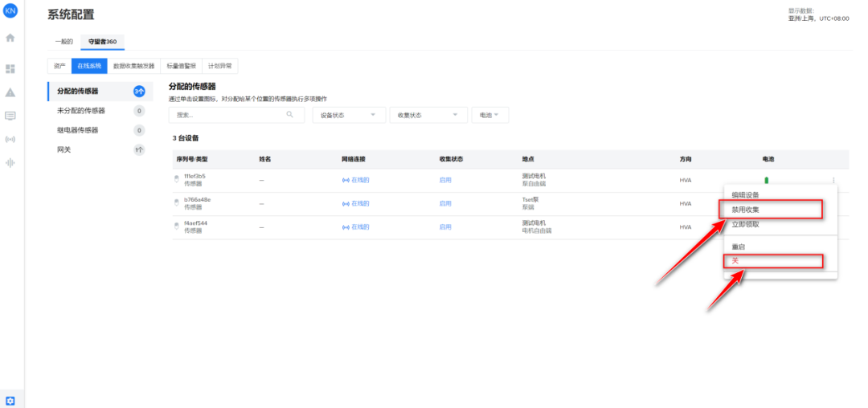Click 在线的 status link for b766a48e

(x=355, y=203)
